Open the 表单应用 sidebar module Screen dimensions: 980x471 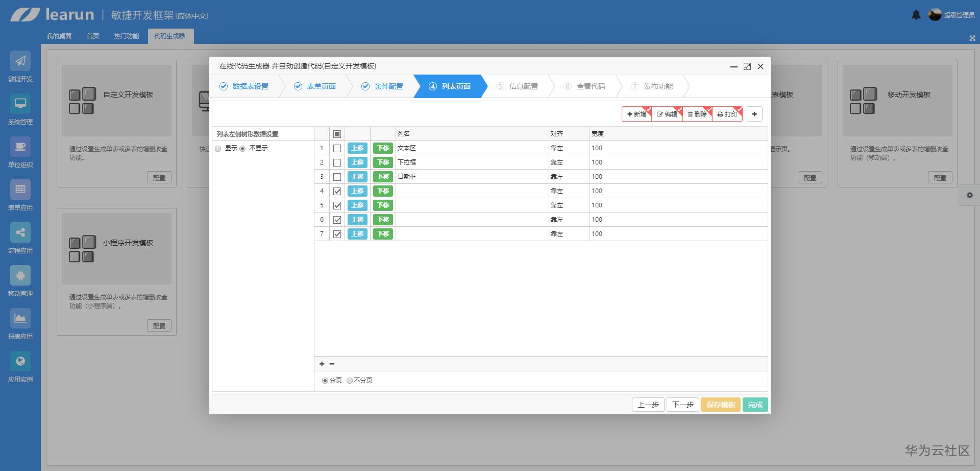pyautogui.click(x=20, y=196)
